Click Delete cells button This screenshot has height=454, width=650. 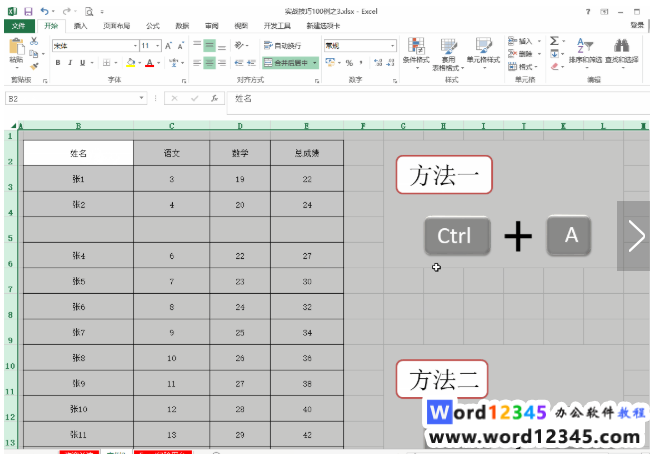pyautogui.click(x=521, y=54)
